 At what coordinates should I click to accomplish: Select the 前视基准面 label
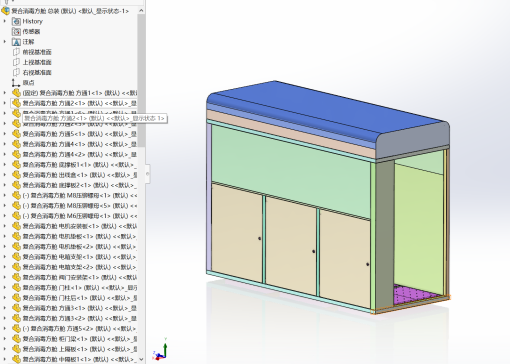37,52
